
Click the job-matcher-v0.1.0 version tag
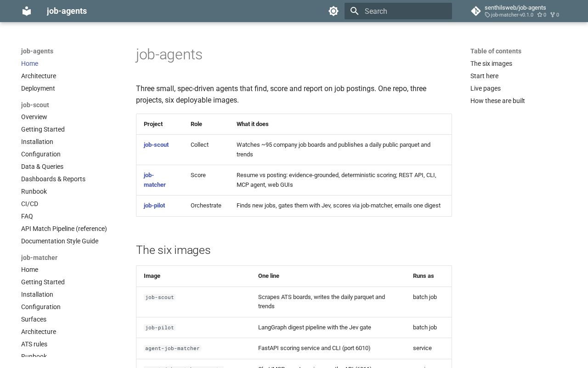click(x=509, y=15)
